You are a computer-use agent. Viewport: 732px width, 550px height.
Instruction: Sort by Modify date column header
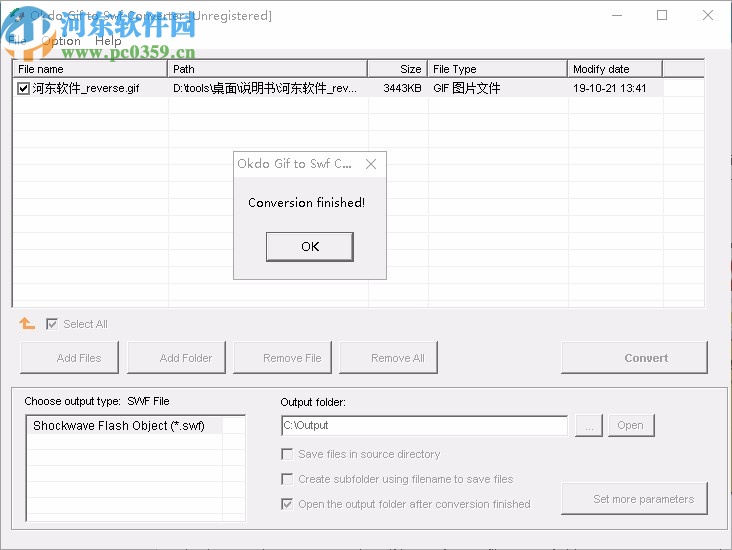615,69
